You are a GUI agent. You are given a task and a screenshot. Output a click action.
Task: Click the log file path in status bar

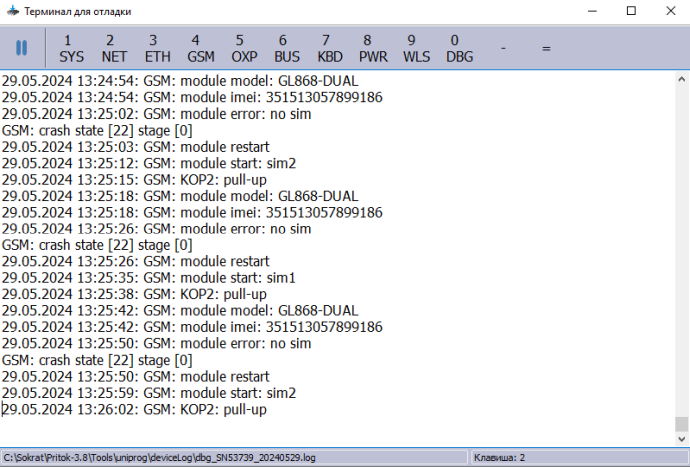pos(160,457)
